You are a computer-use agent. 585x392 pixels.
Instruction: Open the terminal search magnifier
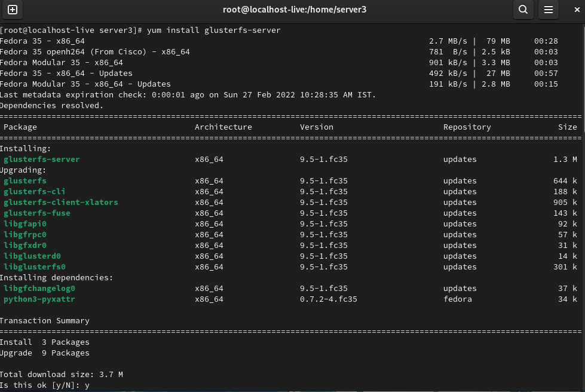[x=523, y=10]
